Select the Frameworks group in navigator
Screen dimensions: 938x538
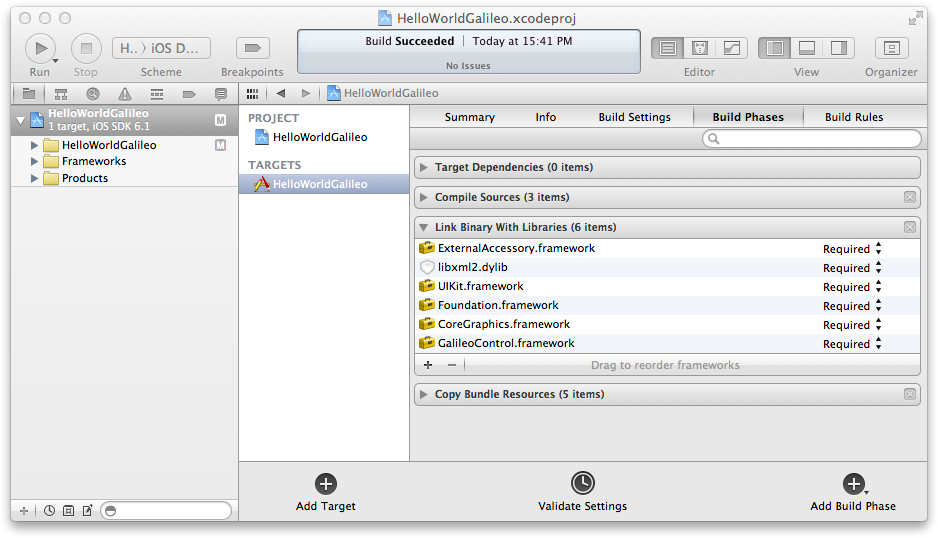pos(94,162)
